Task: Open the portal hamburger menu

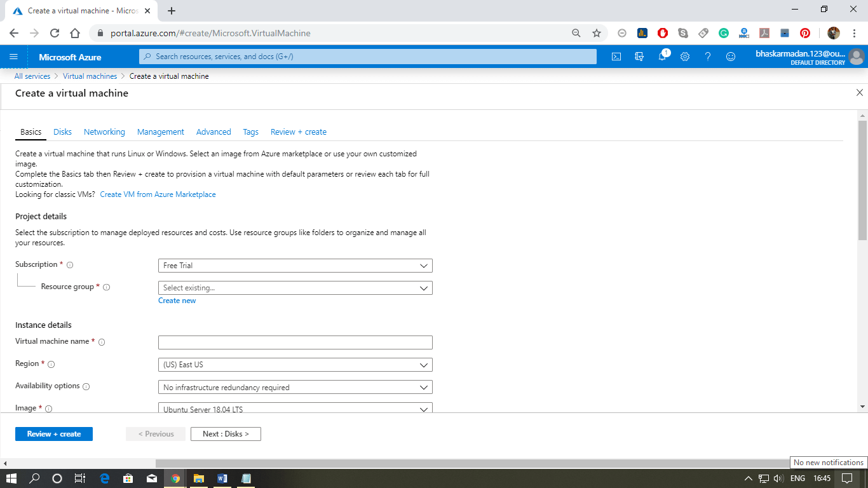Action: (13, 57)
